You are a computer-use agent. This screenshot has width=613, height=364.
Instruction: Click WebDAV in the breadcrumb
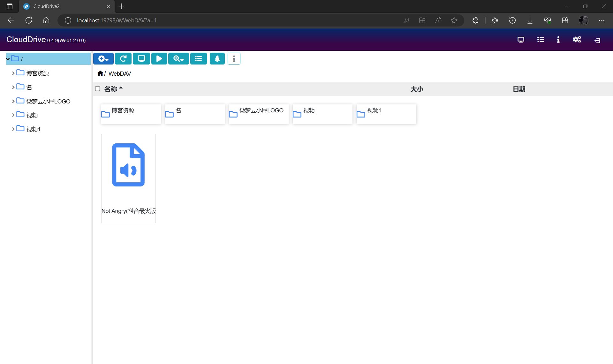120,74
